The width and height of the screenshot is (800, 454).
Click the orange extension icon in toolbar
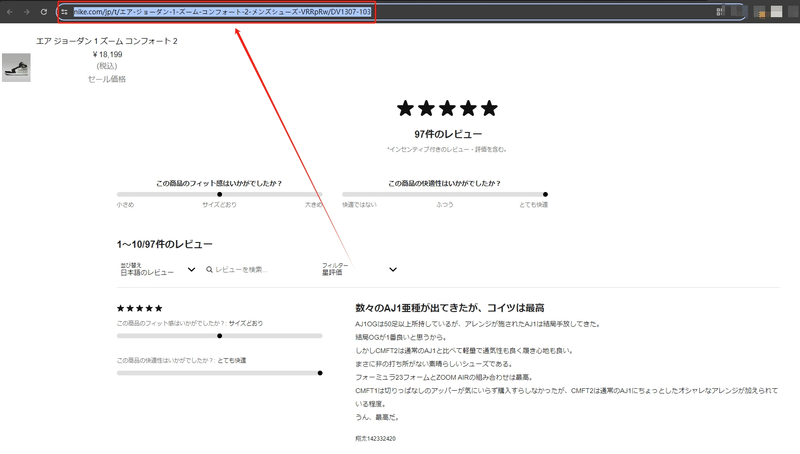tap(761, 13)
